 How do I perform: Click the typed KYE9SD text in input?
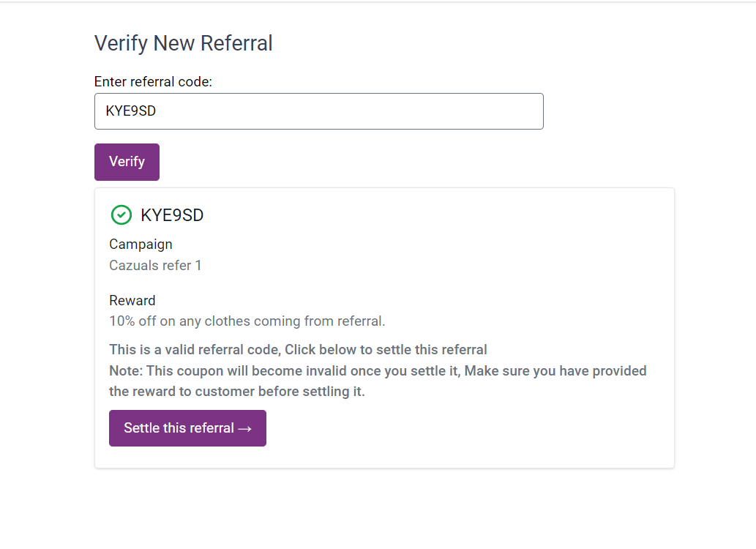pos(131,111)
